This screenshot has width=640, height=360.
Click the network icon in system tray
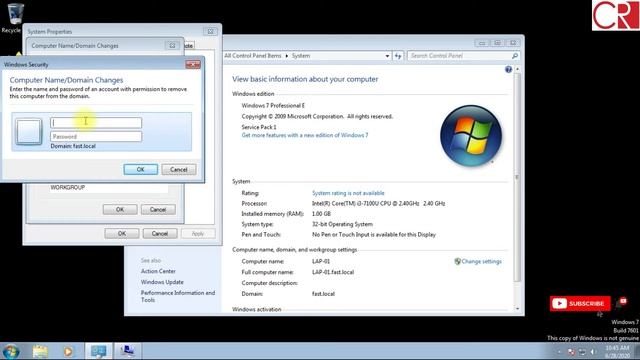[582, 352]
